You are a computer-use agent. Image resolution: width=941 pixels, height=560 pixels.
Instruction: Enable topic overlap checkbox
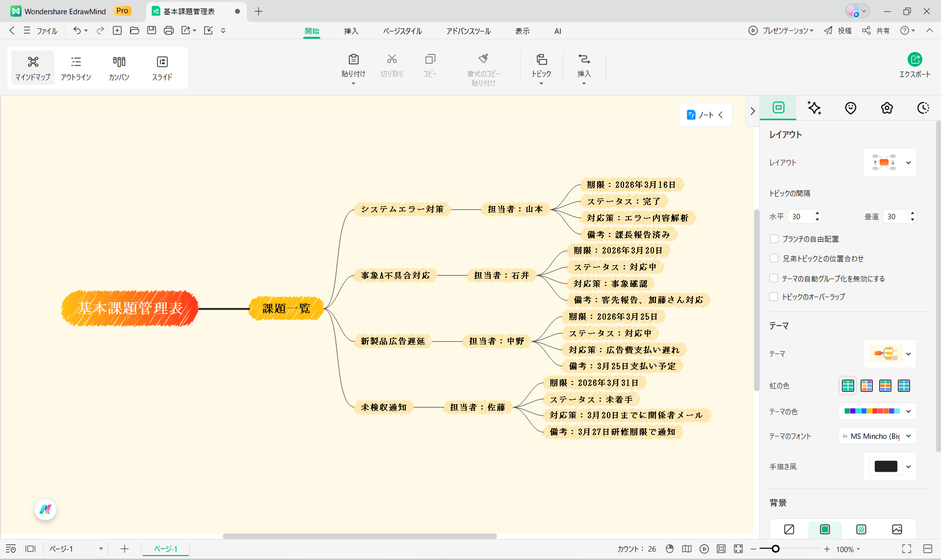click(x=774, y=297)
